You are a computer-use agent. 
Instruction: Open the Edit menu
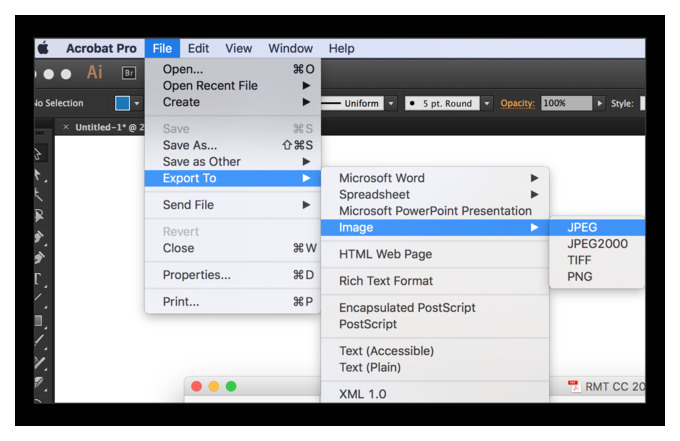point(198,48)
